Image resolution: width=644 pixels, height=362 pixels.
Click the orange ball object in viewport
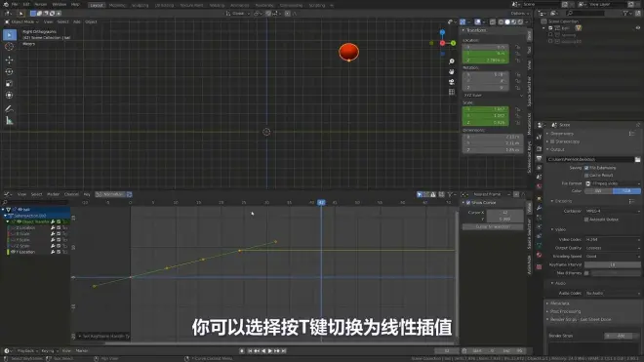348,52
